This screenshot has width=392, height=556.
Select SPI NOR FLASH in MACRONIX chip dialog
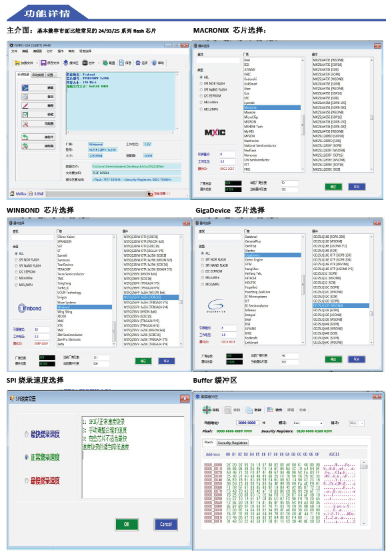(x=213, y=84)
